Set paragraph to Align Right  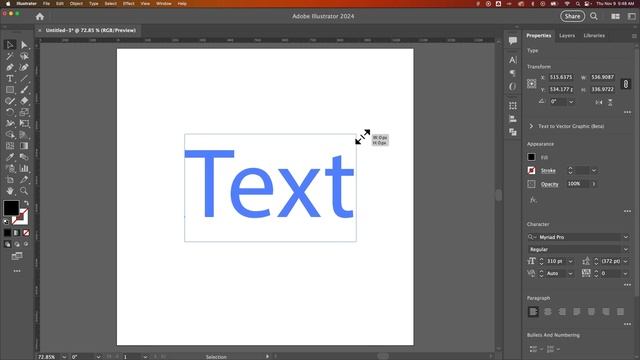562,312
